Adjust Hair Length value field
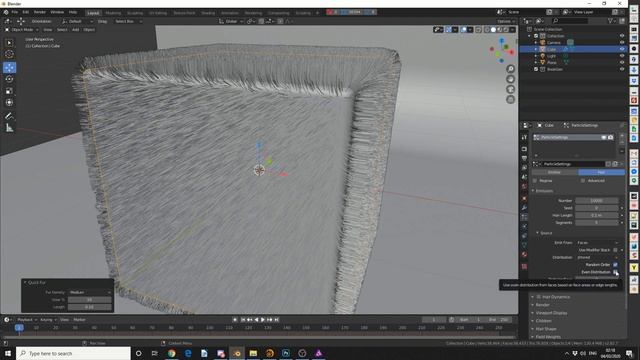This screenshot has width=640, height=360. (597, 215)
